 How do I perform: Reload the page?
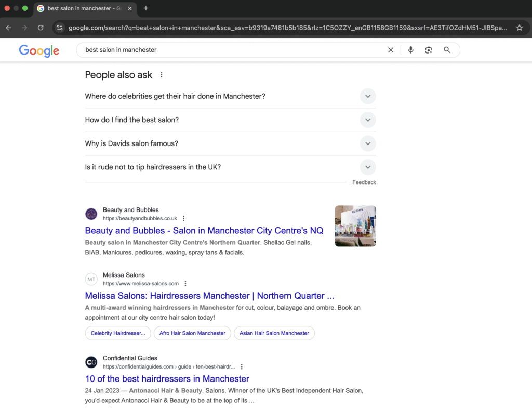coord(41,28)
